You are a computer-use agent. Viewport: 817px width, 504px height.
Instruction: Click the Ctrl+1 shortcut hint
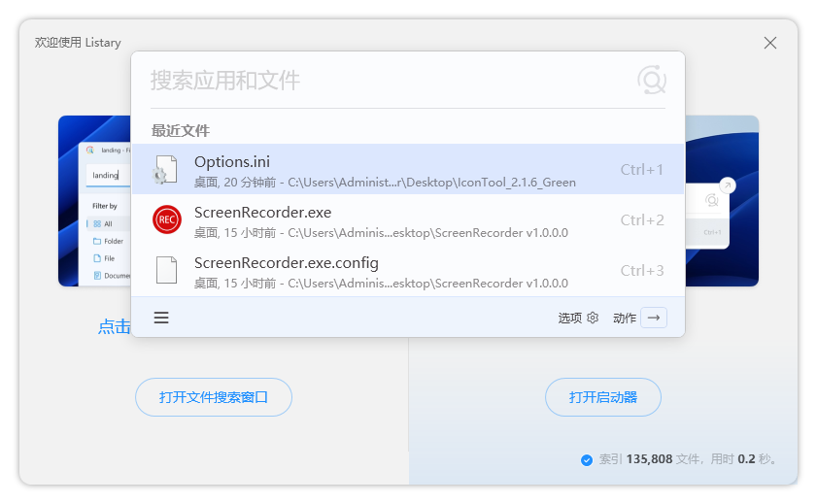(642, 170)
